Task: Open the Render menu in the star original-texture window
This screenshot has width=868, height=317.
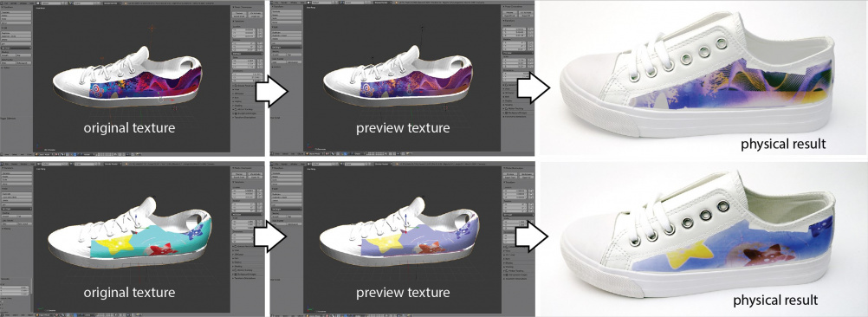Action: coord(15,164)
